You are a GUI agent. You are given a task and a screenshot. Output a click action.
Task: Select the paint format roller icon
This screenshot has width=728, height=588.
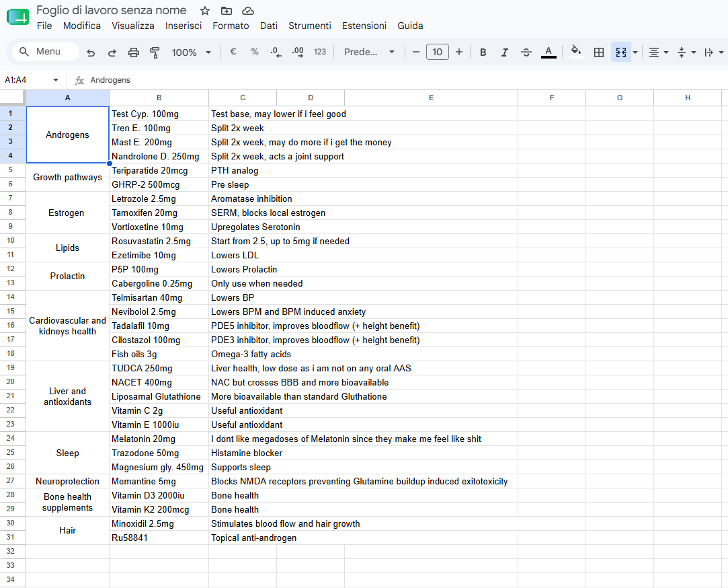(x=155, y=52)
